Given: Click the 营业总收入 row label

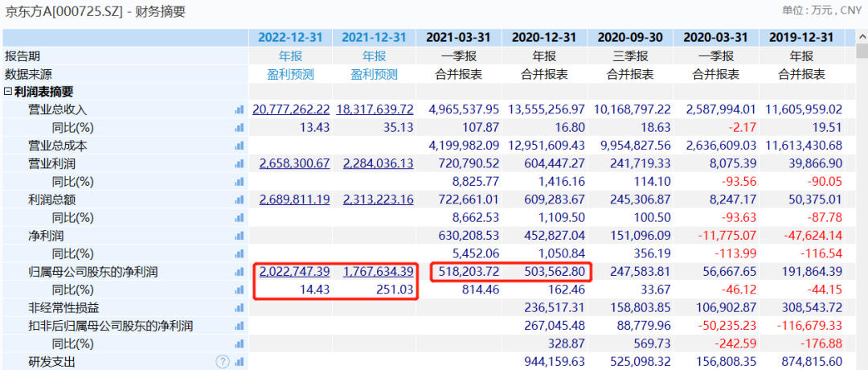Looking at the screenshot, I should coord(58,109).
